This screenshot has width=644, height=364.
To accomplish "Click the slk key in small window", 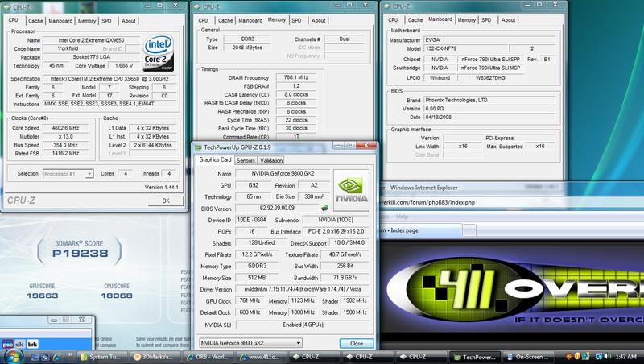I will [19, 345].
